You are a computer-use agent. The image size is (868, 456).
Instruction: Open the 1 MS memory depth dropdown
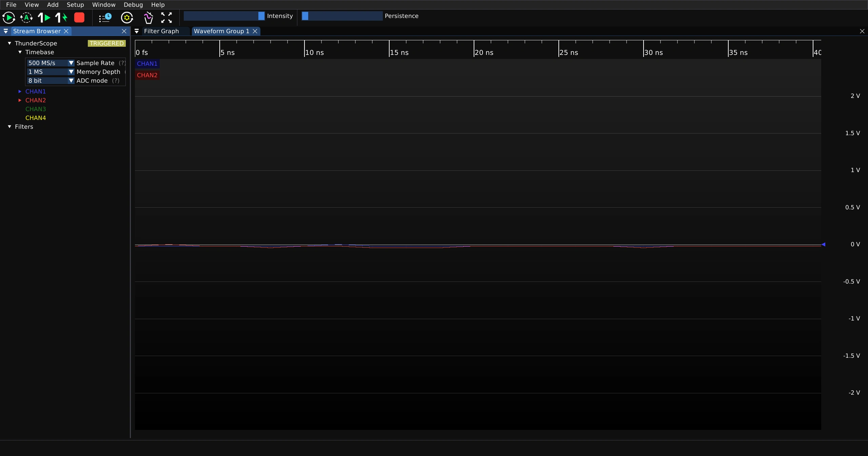pos(51,72)
